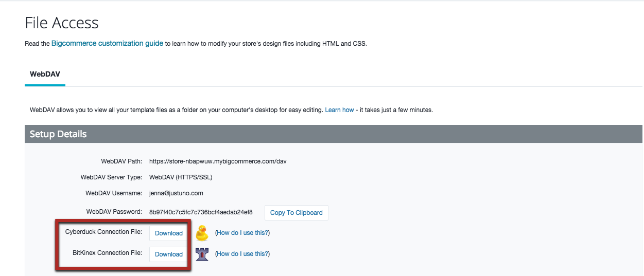Click the File Access page heading
644x276 pixels.
point(62,23)
